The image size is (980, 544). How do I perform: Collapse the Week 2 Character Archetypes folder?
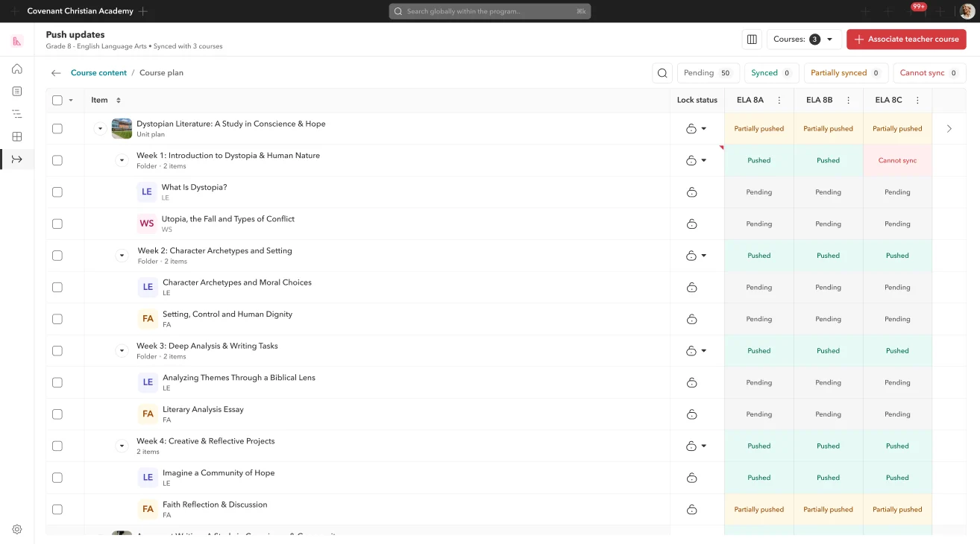click(122, 256)
